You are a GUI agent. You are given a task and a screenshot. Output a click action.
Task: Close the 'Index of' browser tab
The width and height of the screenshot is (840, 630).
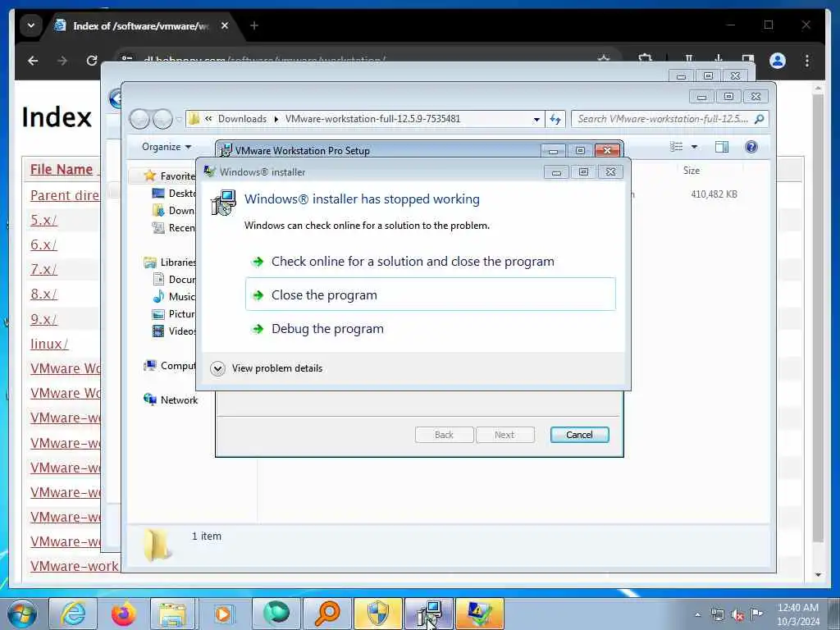[x=225, y=25]
